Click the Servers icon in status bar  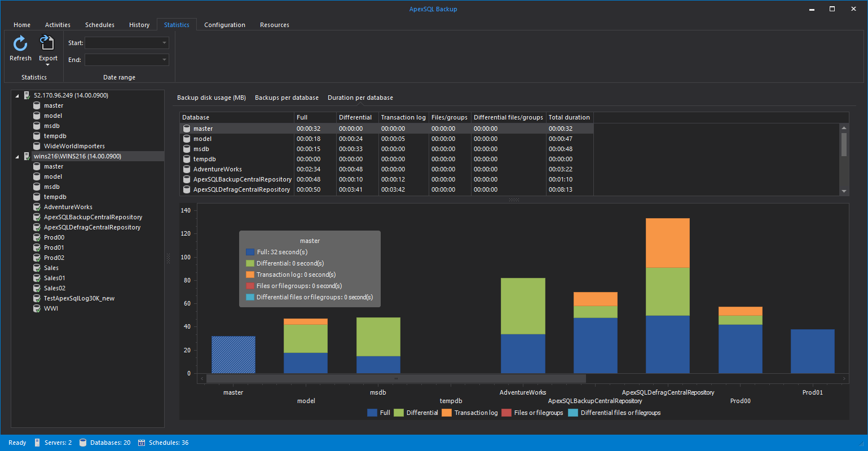coord(37,443)
